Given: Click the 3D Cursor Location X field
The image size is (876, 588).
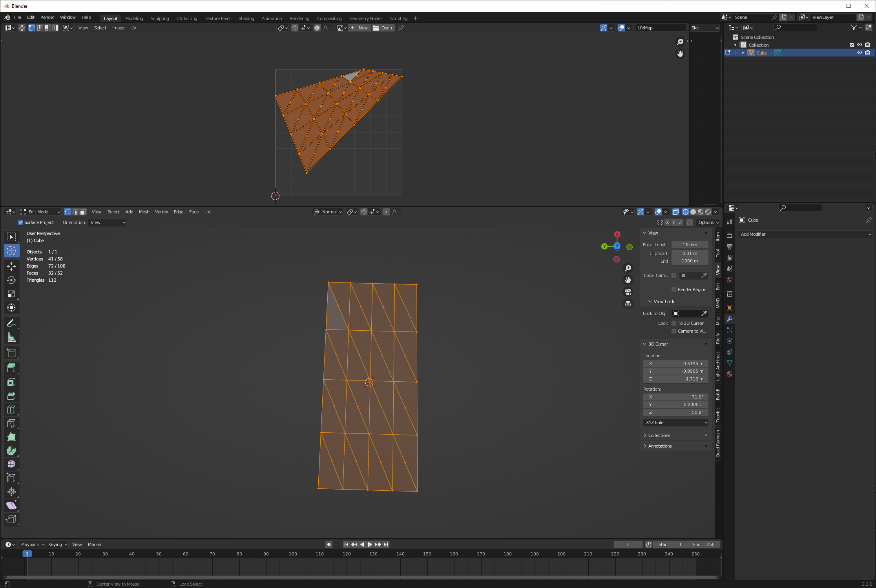Looking at the screenshot, I should point(676,364).
